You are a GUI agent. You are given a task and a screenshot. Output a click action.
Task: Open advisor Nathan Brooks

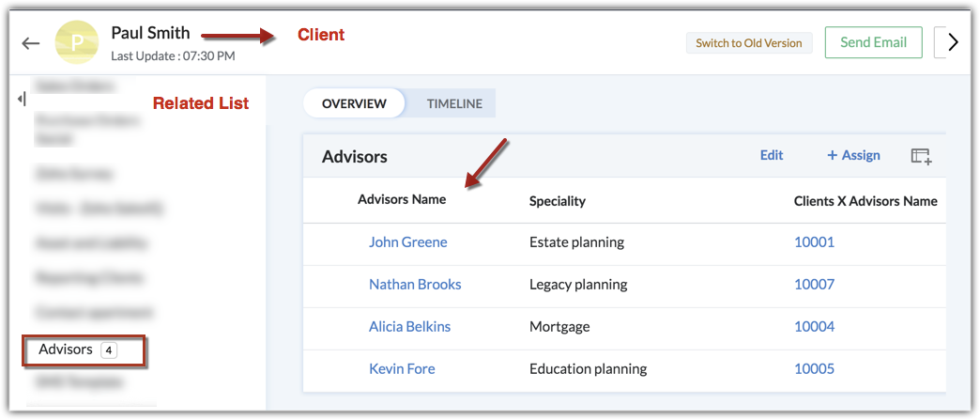pos(415,284)
